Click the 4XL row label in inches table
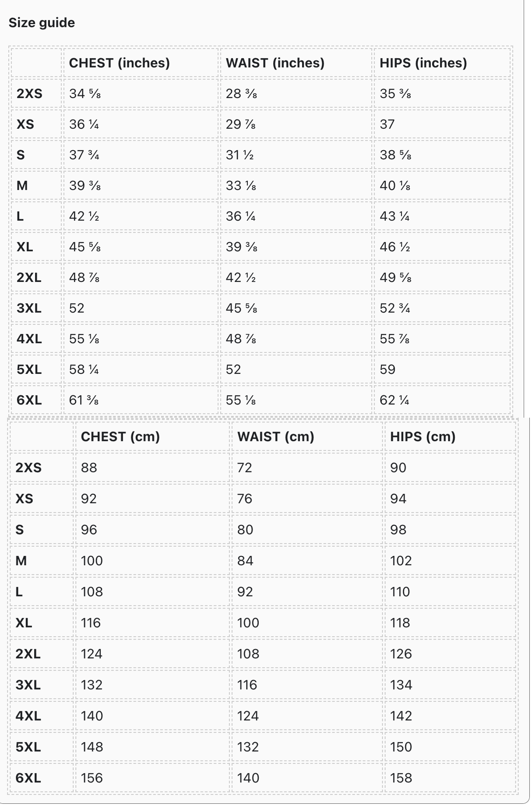The height and width of the screenshot is (806, 532). pos(29,339)
